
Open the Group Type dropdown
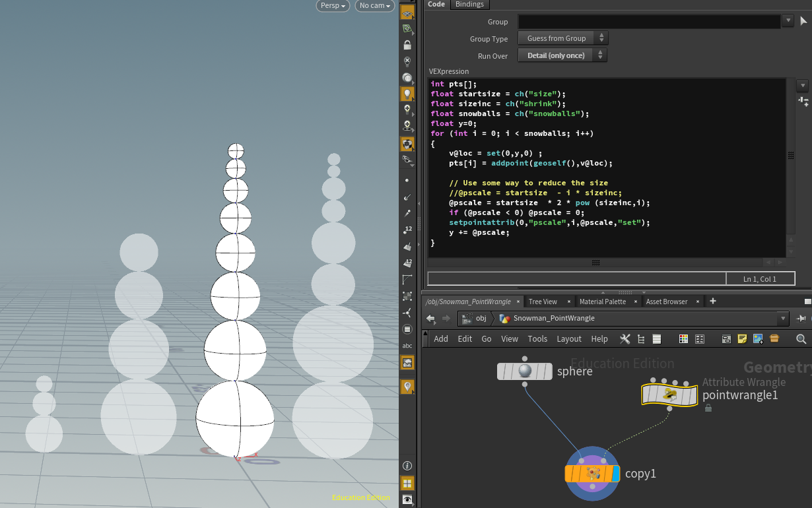pyautogui.click(x=562, y=38)
